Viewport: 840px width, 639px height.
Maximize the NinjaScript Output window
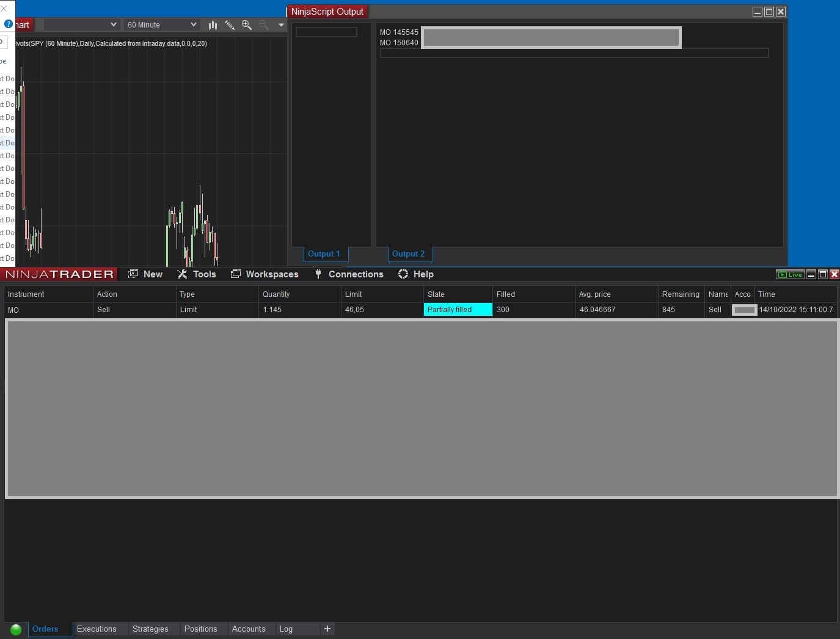click(x=769, y=12)
